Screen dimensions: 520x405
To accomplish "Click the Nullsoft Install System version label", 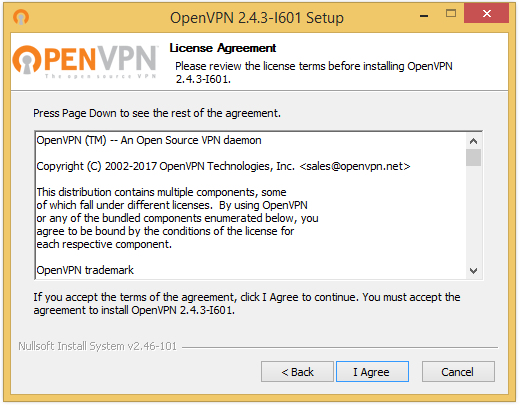I will [97, 346].
